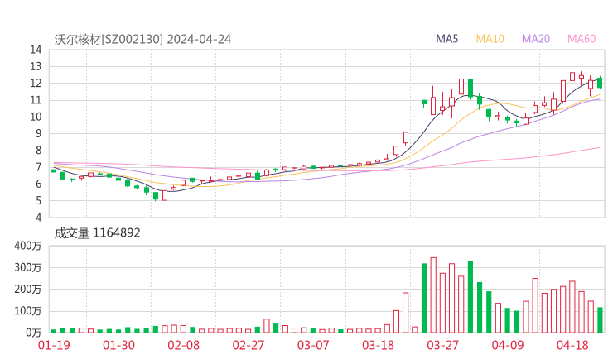Image resolution: width=613 pixels, height=364 pixels.
Task: Select the lowest red candlestick near price 5
Action: [x=165, y=195]
